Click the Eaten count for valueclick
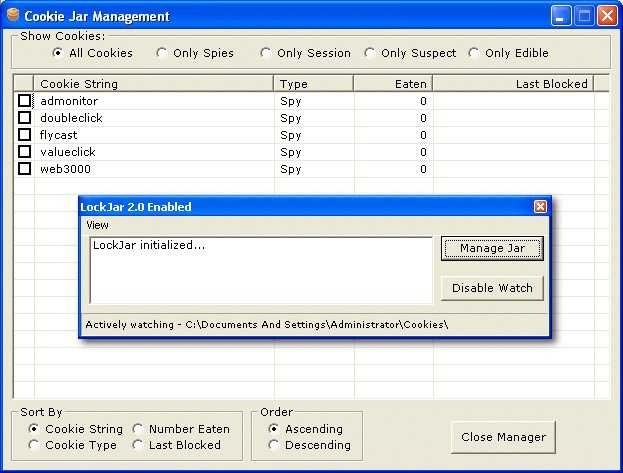623x473 pixels. pyautogui.click(x=423, y=152)
